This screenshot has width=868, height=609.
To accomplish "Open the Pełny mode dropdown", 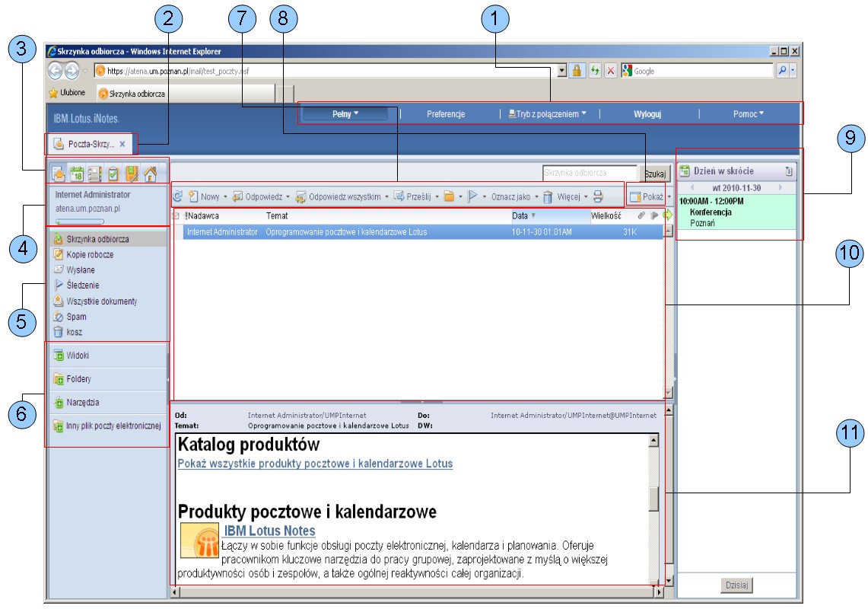I will click(345, 113).
